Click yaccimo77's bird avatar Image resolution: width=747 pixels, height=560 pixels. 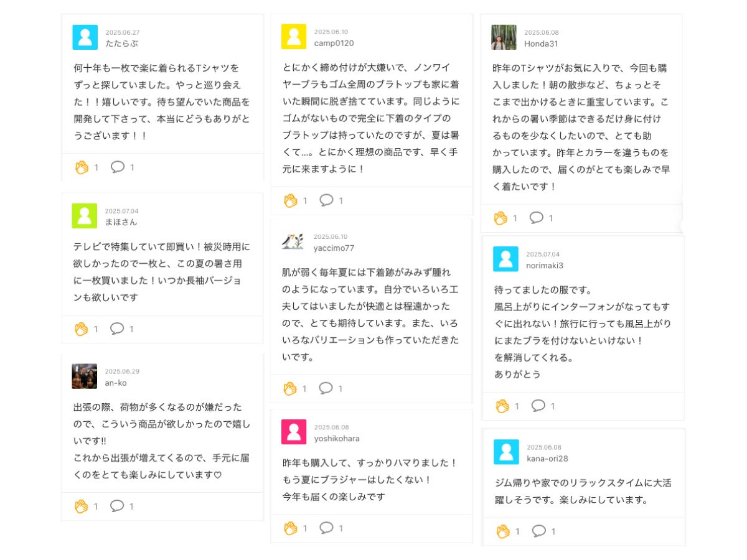pyautogui.click(x=293, y=242)
